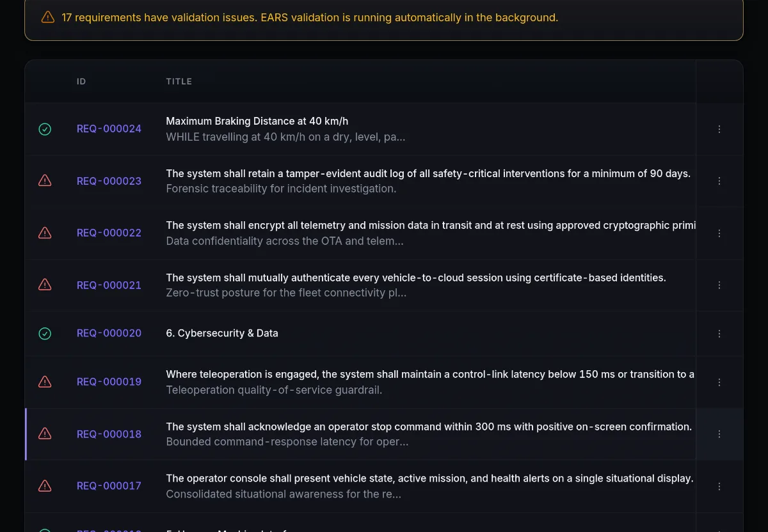Sort by the TITLE column header
768x532 pixels.
(179, 81)
